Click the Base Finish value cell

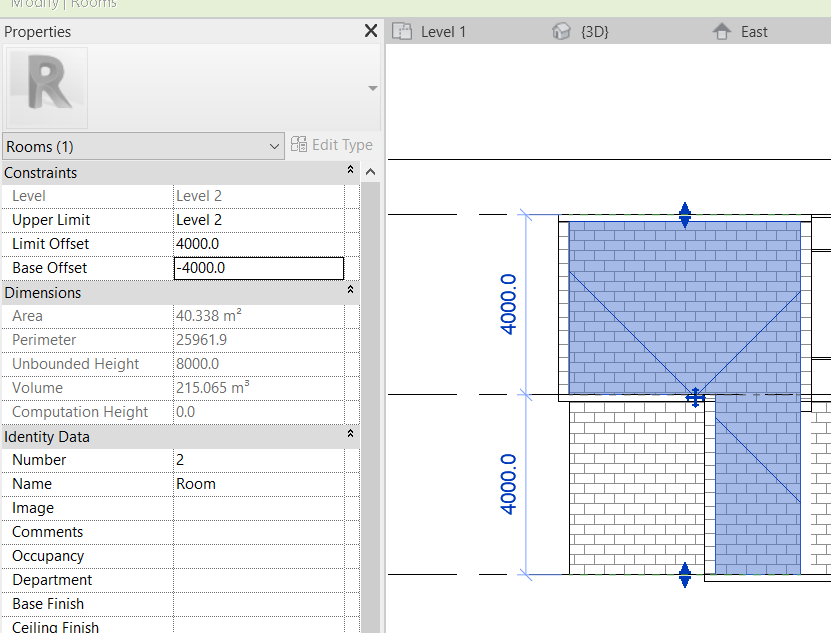tap(259, 604)
